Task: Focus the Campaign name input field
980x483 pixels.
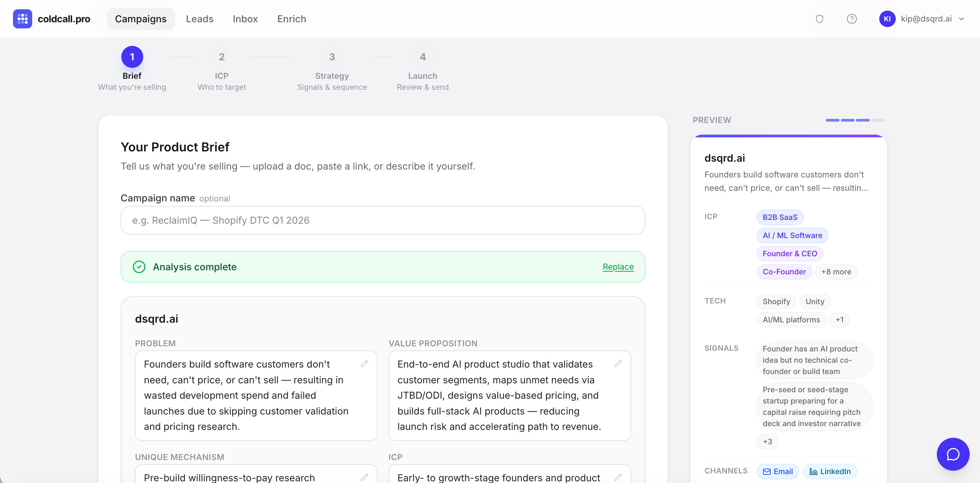Action: tap(382, 220)
